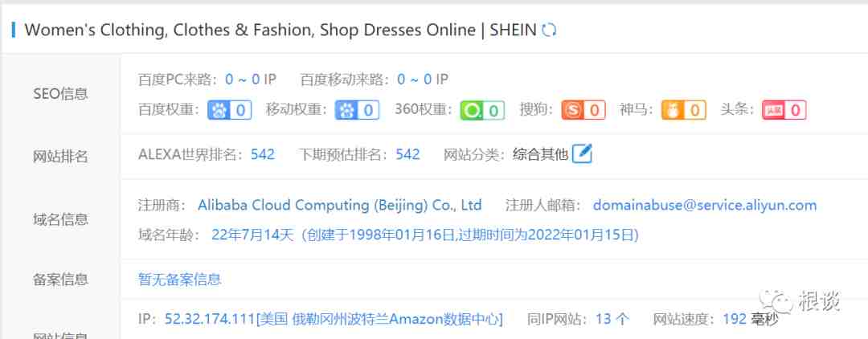Screen dimensions: 868x339
Task: Open Baidu PC traffic 0 ~ 0 link
Action: (242, 79)
